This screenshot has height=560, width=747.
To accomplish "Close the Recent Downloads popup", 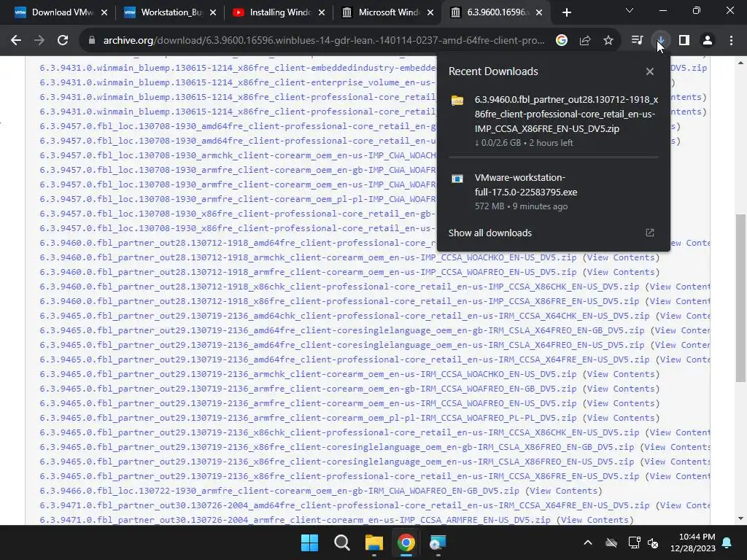I will [650, 71].
